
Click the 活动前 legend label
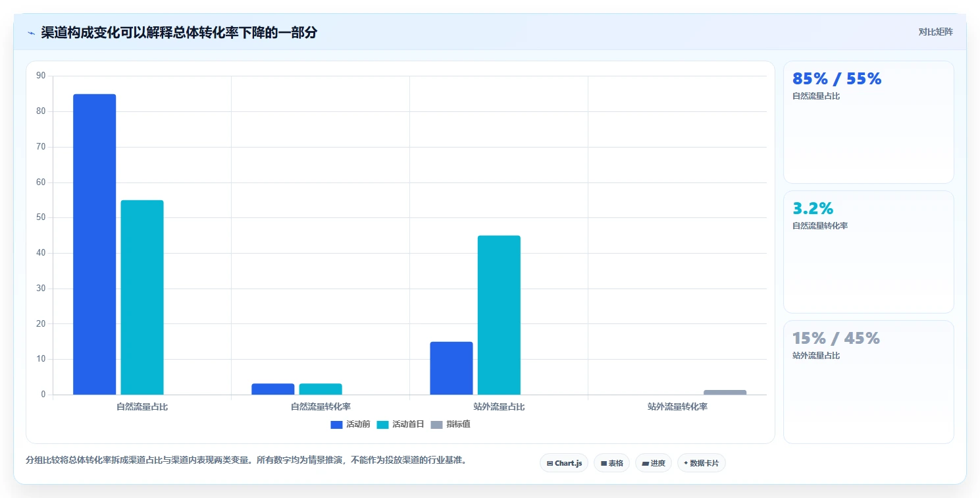(358, 424)
